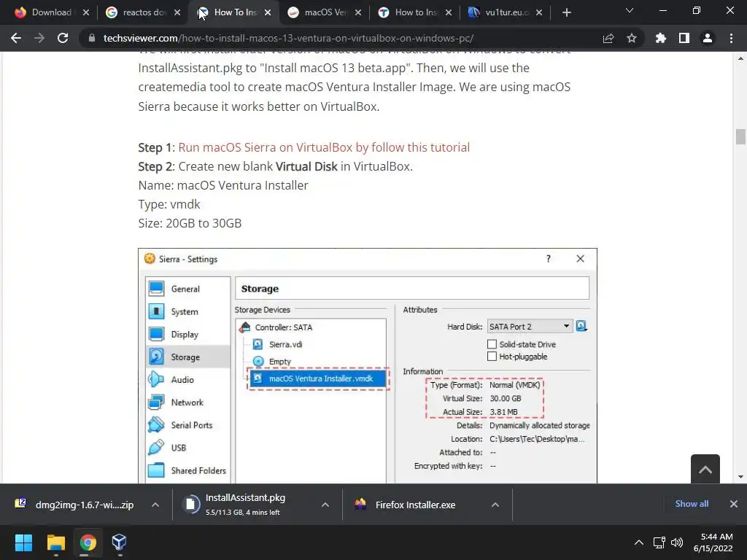Close the vu1tur.eu tab
The height and width of the screenshot is (560, 747).
coord(539,12)
